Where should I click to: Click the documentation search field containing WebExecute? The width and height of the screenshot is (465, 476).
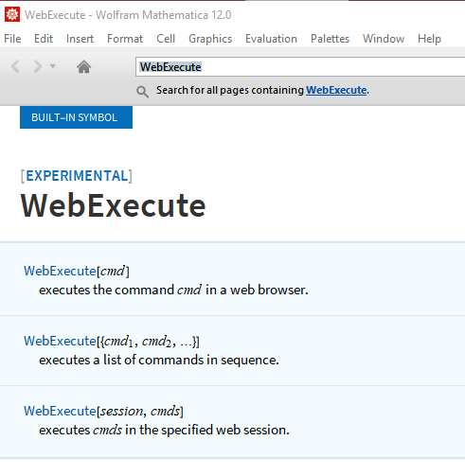300,67
